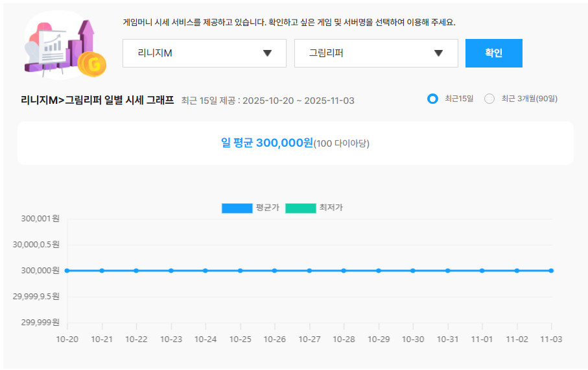Click the data point for 10-30
The height and width of the screenshot is (370, 588).
point(413,271)
